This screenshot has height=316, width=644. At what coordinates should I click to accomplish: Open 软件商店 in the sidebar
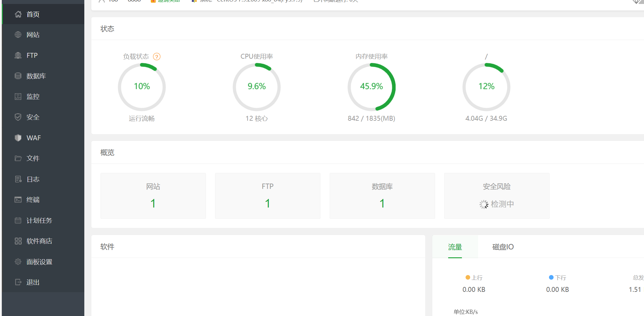(x=39, y=241)
